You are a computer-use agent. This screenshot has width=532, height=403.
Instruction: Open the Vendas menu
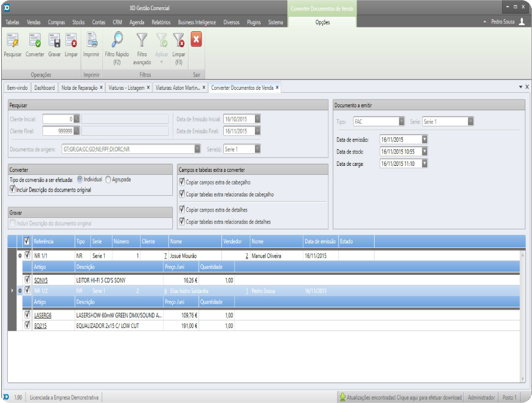click(x=34, y=22)
